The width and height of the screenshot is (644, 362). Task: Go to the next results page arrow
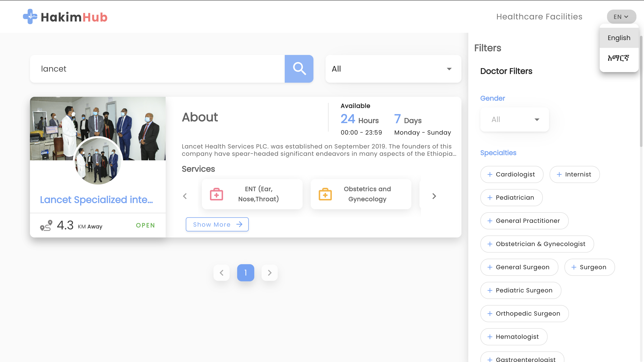click(x=269, y=273)
